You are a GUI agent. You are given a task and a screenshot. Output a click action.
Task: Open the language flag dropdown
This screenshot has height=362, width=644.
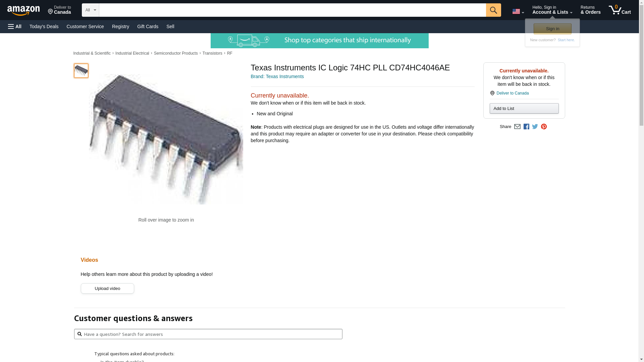518,11
